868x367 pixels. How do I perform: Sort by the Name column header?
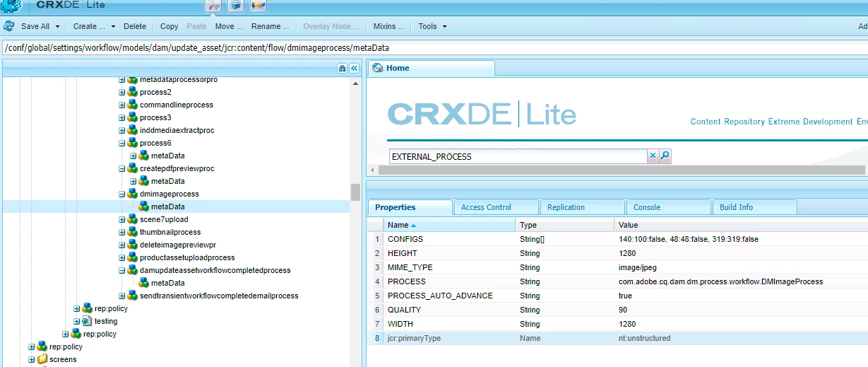450,225
